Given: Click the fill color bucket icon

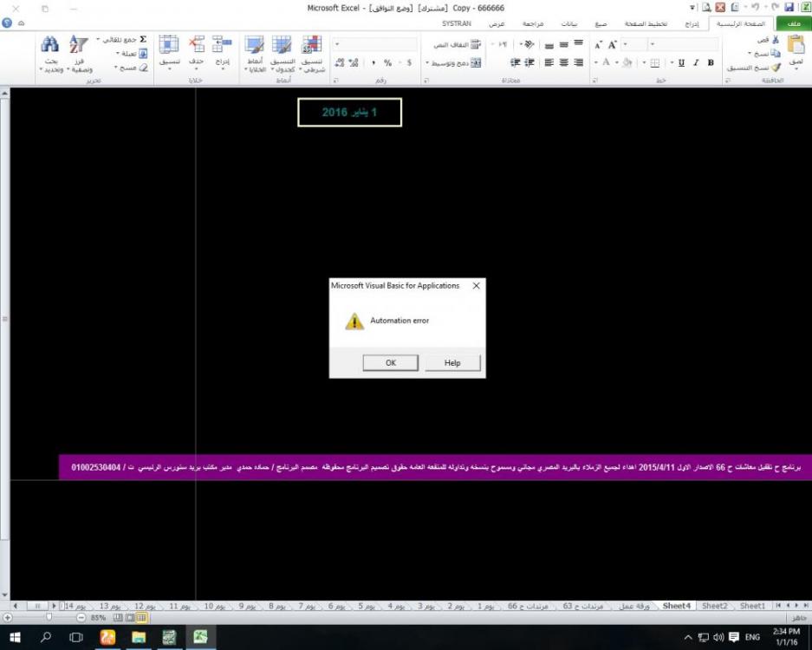Looking at the screenshot, I should (627, 62).
